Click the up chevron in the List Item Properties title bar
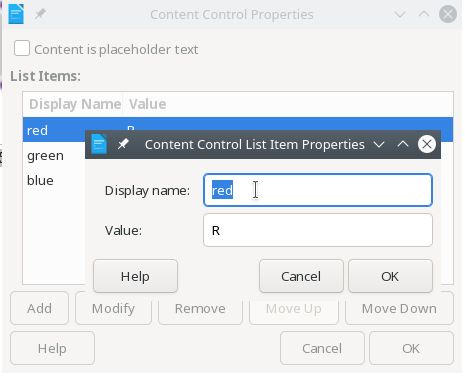Viewport: 465px width, 376px height. point(403,144)
